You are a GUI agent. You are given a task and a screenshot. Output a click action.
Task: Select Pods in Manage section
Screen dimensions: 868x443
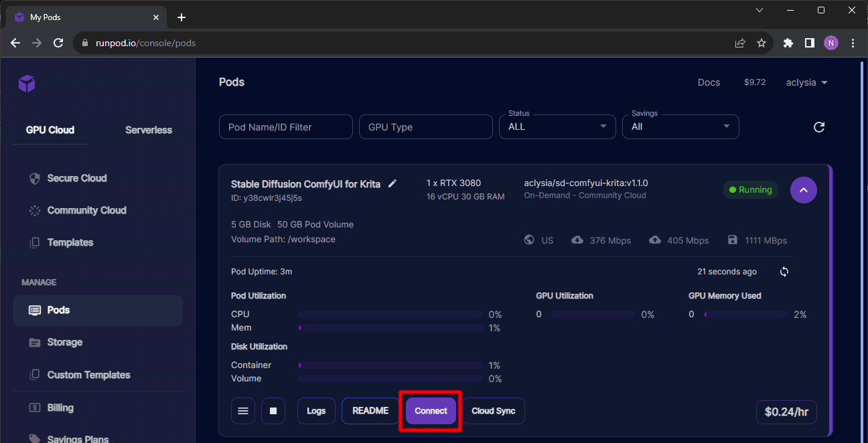98,311
